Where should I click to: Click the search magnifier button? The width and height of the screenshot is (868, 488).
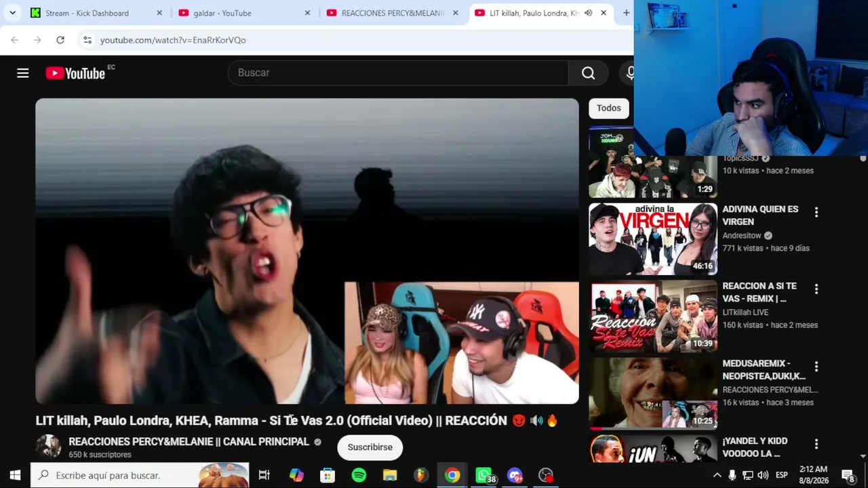point(588,73)
